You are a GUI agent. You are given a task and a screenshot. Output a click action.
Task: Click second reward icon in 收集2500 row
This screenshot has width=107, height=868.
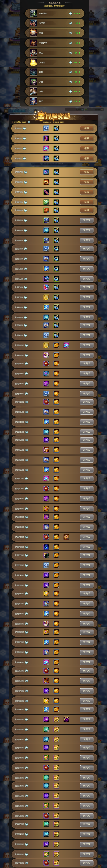point(56,202)
